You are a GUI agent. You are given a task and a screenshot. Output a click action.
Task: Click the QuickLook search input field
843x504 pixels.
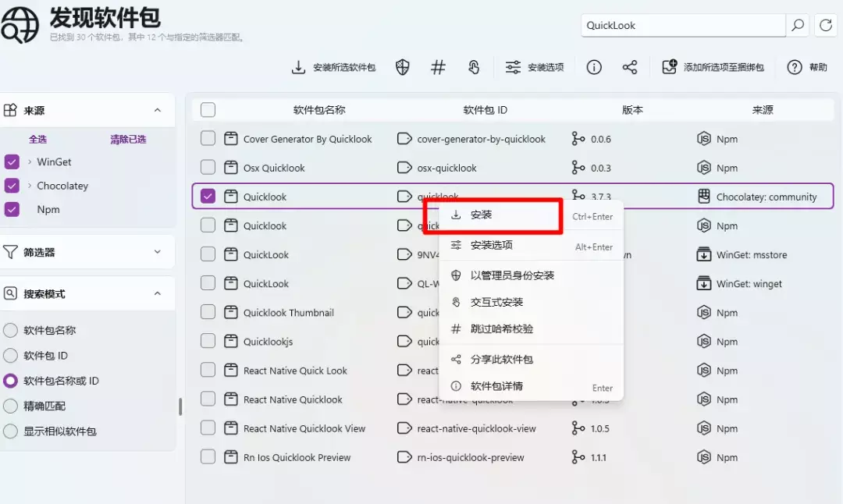pyautogui.click(x=683, y=25)
